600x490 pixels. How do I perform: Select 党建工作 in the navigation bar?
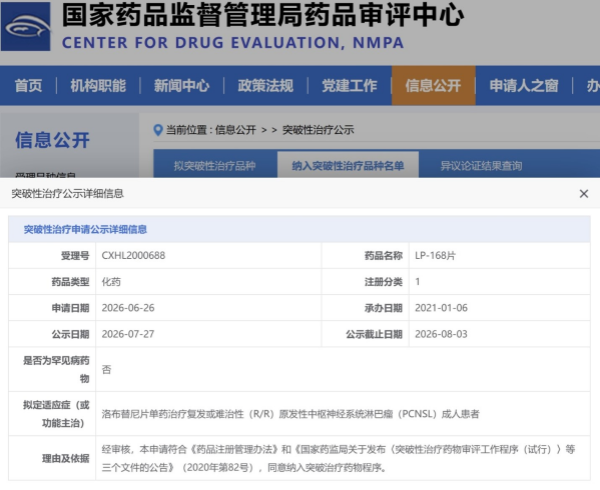click(x=349, y=86)
